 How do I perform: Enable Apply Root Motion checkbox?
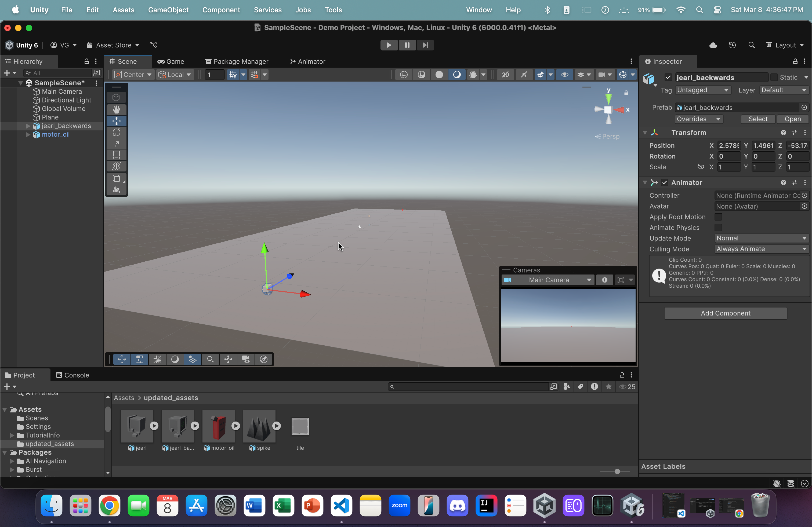click(x=718, y=217)
